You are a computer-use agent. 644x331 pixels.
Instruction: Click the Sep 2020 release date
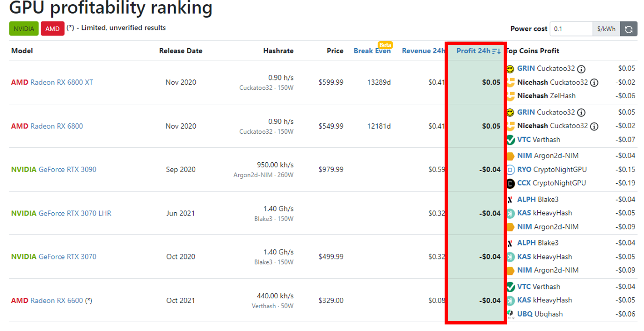[x=181, y=169]
